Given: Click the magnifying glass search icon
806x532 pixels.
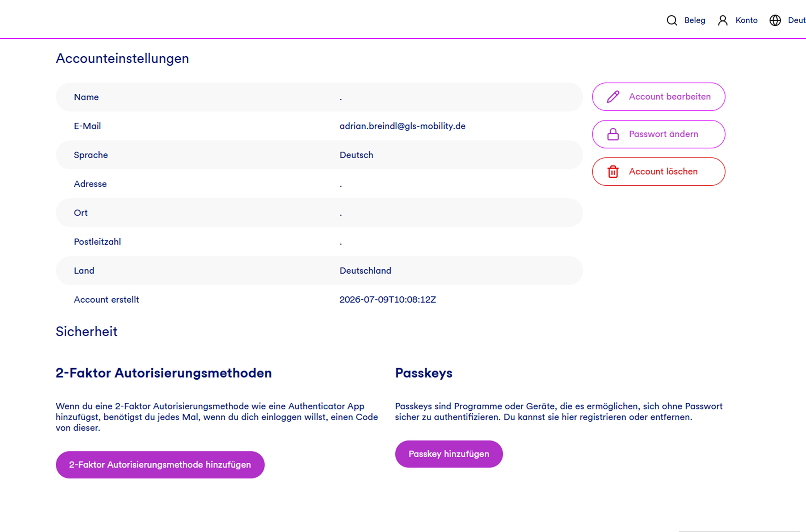Looking at the screenshot, I should (672, 20).
